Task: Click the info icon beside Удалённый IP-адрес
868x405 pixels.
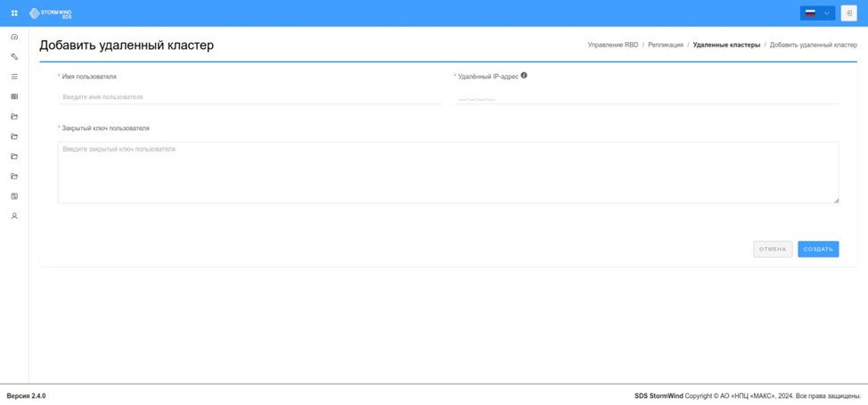Action: point(524,76)
